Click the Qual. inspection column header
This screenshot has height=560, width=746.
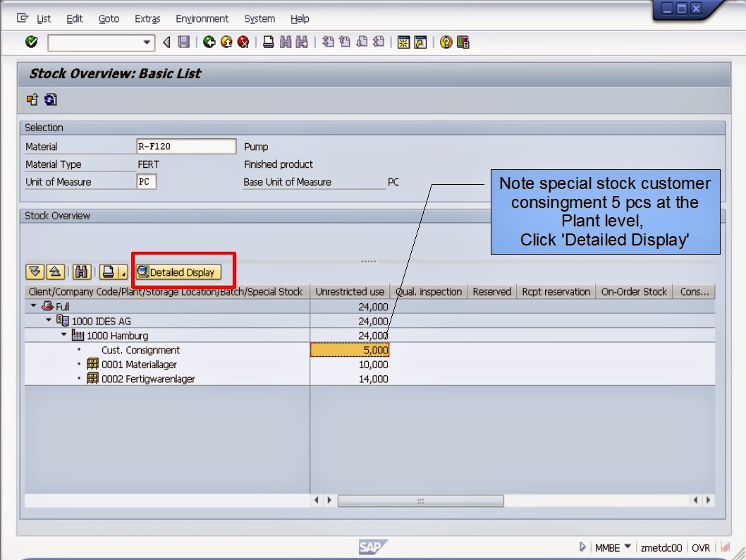[429, 292]
